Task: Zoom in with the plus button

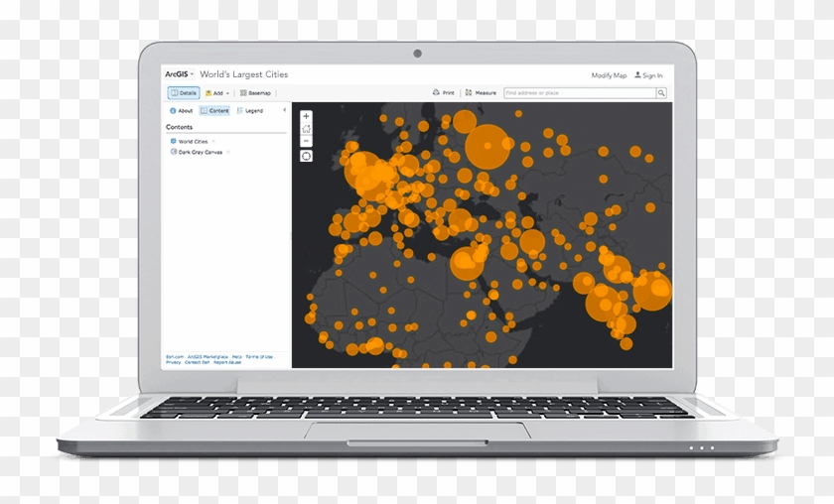Action: [x=306, y=116]
